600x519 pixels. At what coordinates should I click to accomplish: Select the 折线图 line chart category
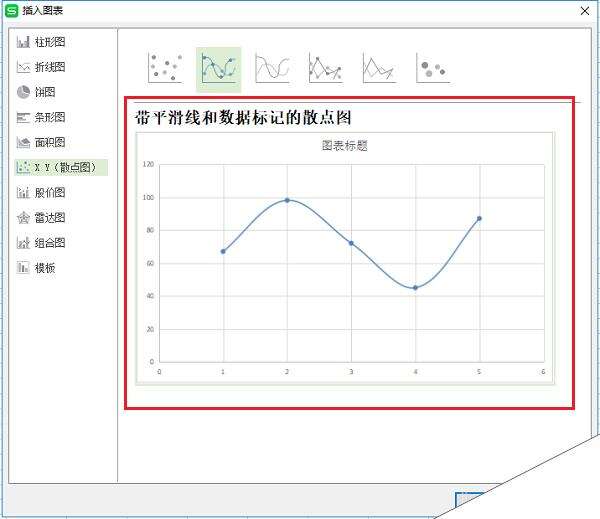41,67
